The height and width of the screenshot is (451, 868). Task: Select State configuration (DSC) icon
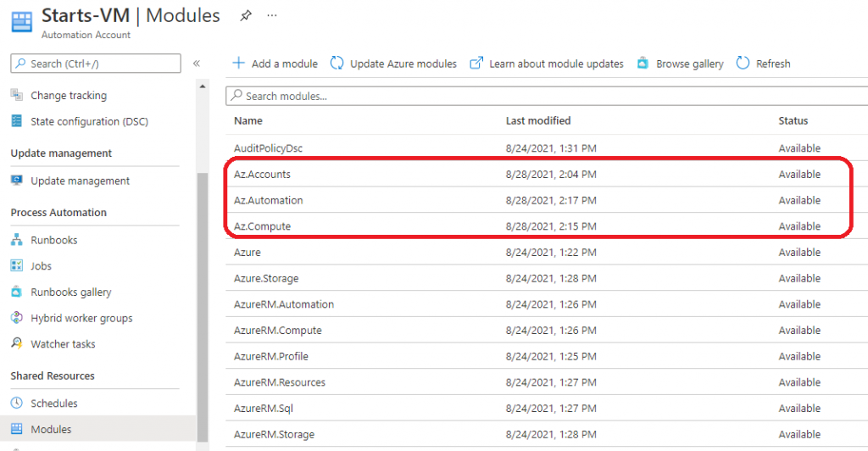[x=17, y=121]
